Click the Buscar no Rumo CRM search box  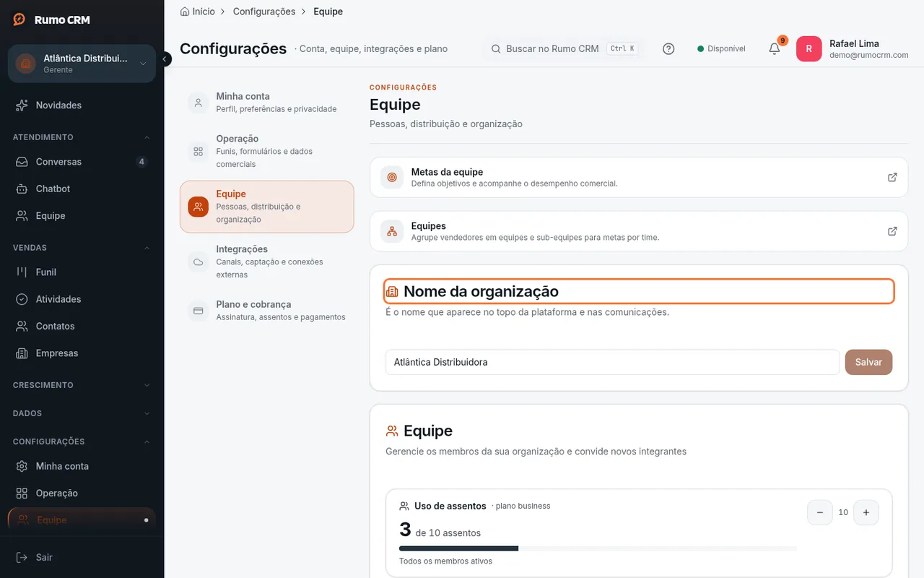(565, 49)
